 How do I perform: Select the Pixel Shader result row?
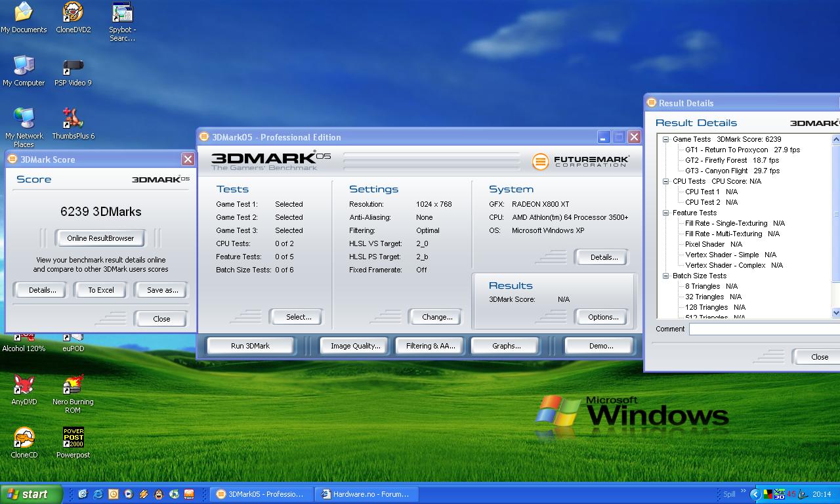(x=713, y=244)
